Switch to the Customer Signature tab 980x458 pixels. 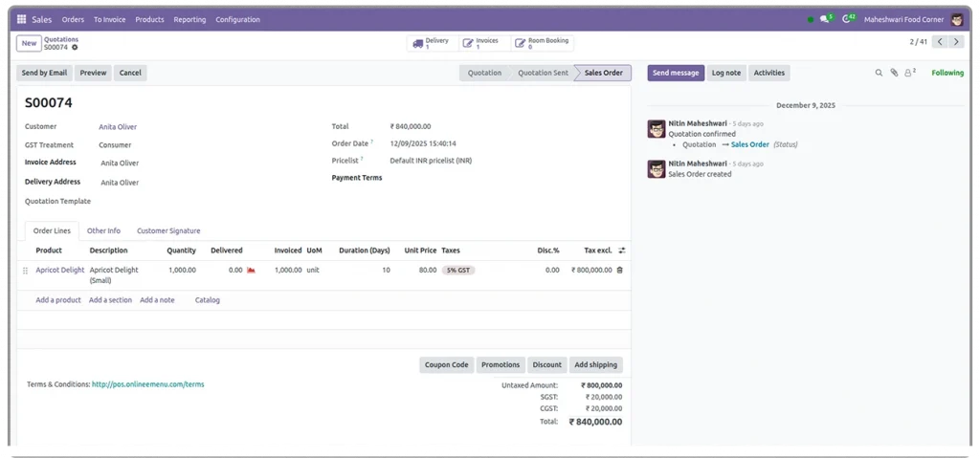(168, 230)
